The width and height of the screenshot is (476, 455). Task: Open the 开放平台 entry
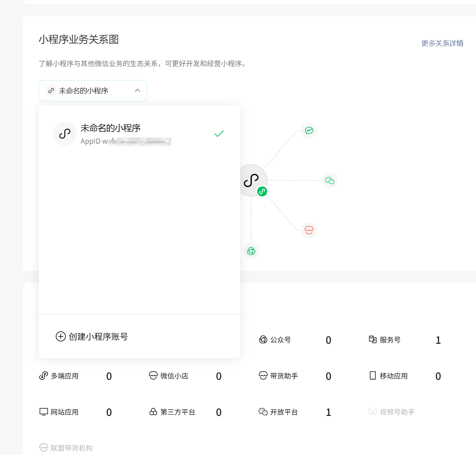click(284, 412)
